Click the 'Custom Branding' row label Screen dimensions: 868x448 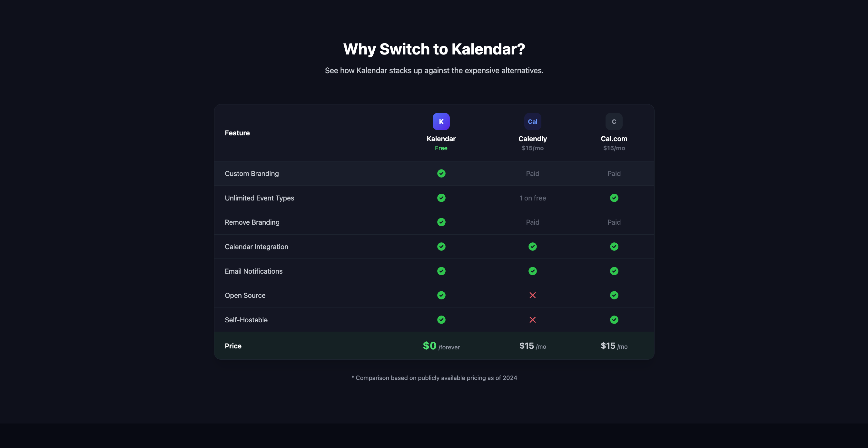click(252, 173)
